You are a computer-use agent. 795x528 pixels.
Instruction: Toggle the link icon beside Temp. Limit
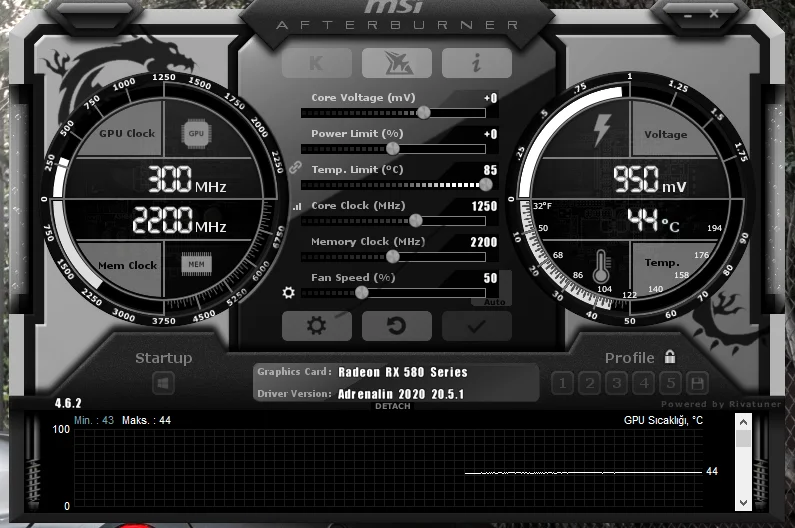tap(296, 167)
